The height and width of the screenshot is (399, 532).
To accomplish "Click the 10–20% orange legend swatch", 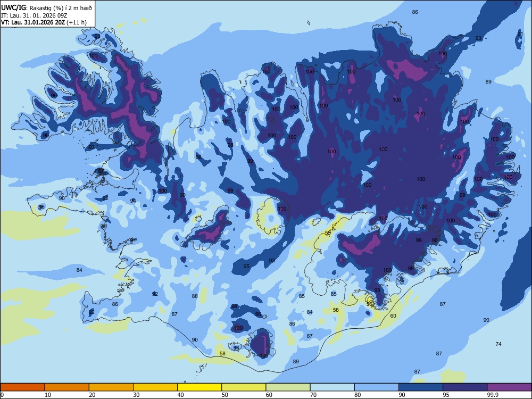I will pyautogui.click(x=67, y=387).
